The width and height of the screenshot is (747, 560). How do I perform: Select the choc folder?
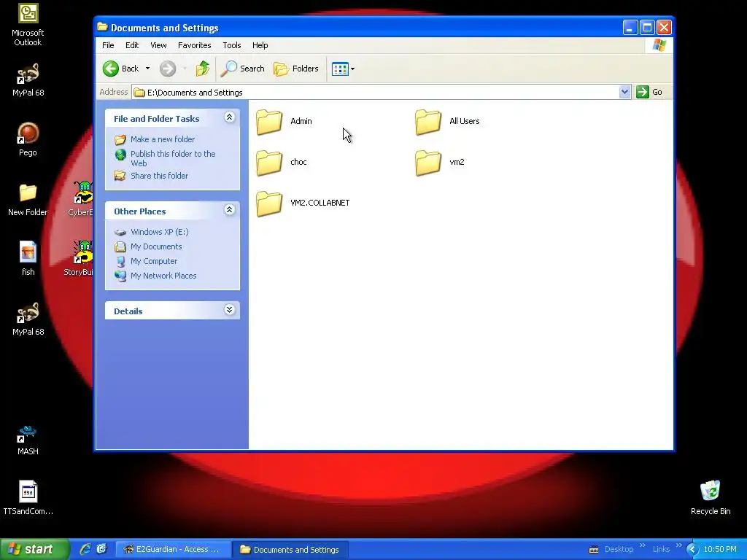pyautogui.click(x=281, y=163)
